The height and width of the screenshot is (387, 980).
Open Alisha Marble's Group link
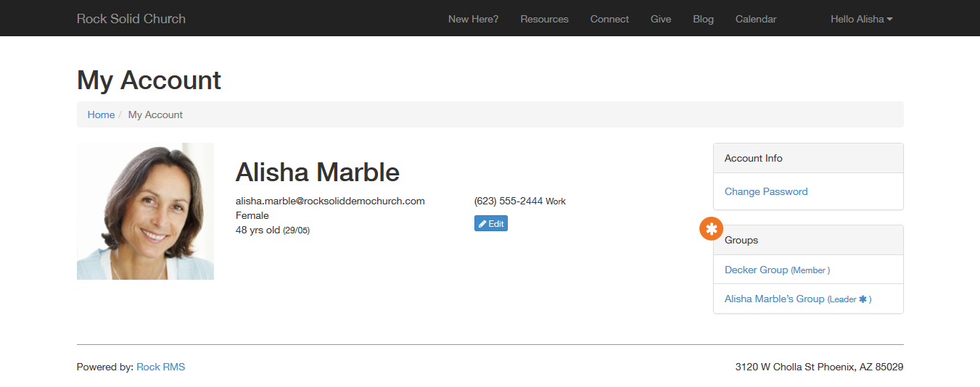[774, 299]
